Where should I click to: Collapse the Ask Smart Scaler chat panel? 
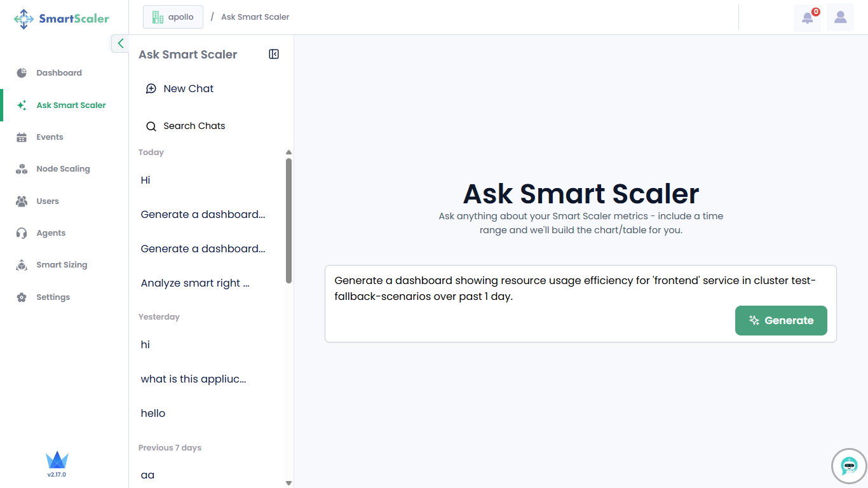pyautogui.click(x=274, y=55)
